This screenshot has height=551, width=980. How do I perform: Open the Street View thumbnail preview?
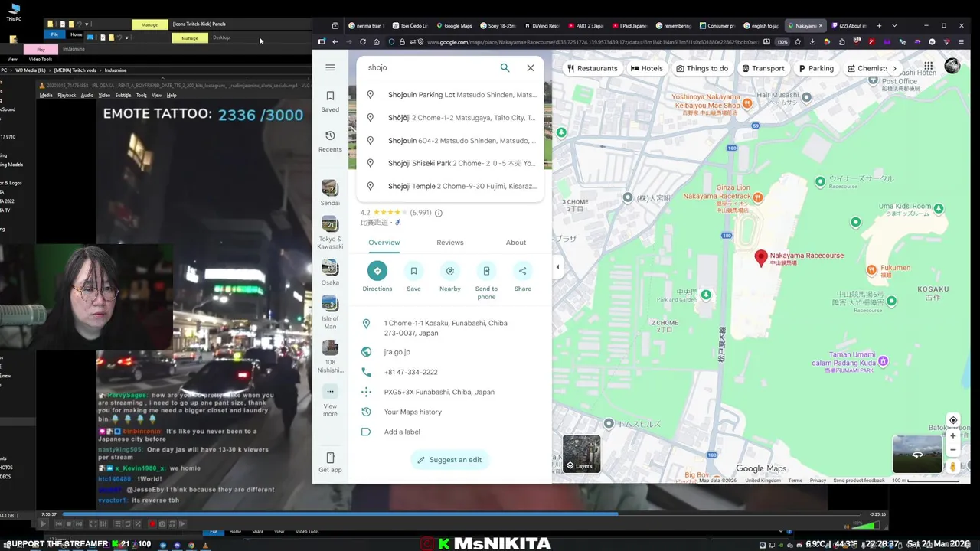pyautogui.click(x=917, y=455)
